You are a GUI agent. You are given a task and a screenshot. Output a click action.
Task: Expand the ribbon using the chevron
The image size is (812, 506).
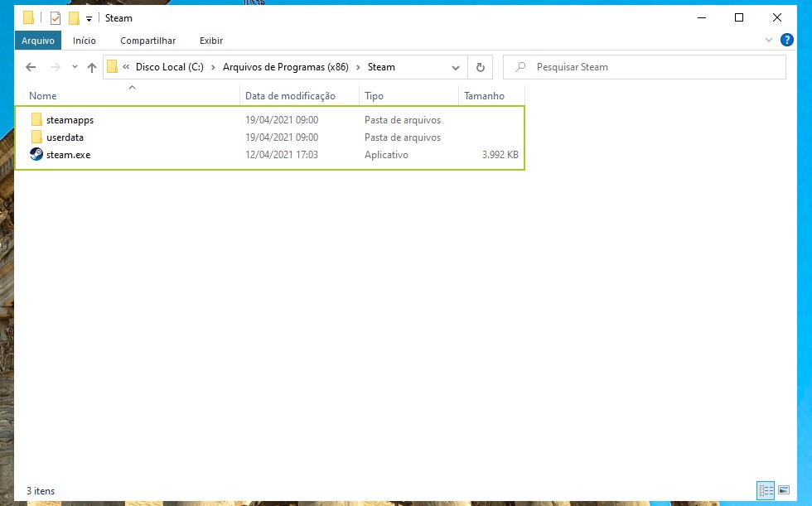(x=768, y=40)
